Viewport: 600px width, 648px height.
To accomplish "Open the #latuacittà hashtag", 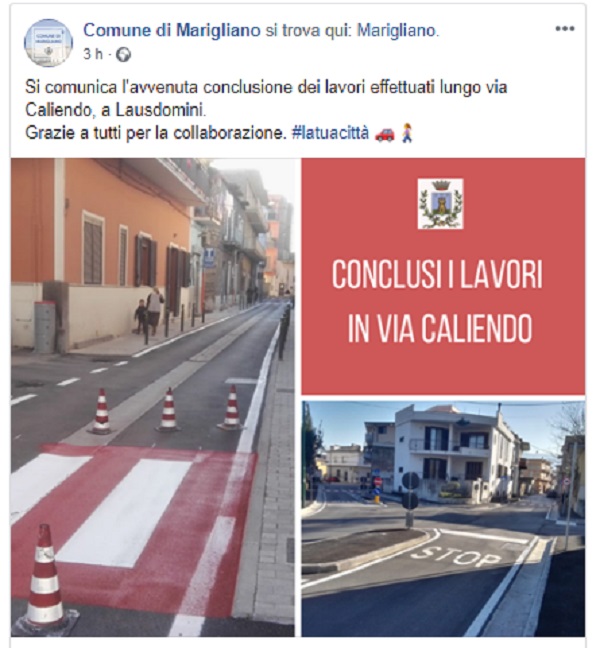I will coord(330,133).
